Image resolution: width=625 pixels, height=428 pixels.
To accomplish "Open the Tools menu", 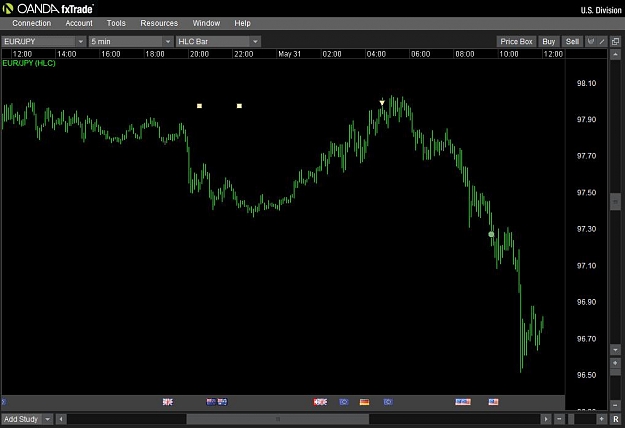I will pos(116,23).
